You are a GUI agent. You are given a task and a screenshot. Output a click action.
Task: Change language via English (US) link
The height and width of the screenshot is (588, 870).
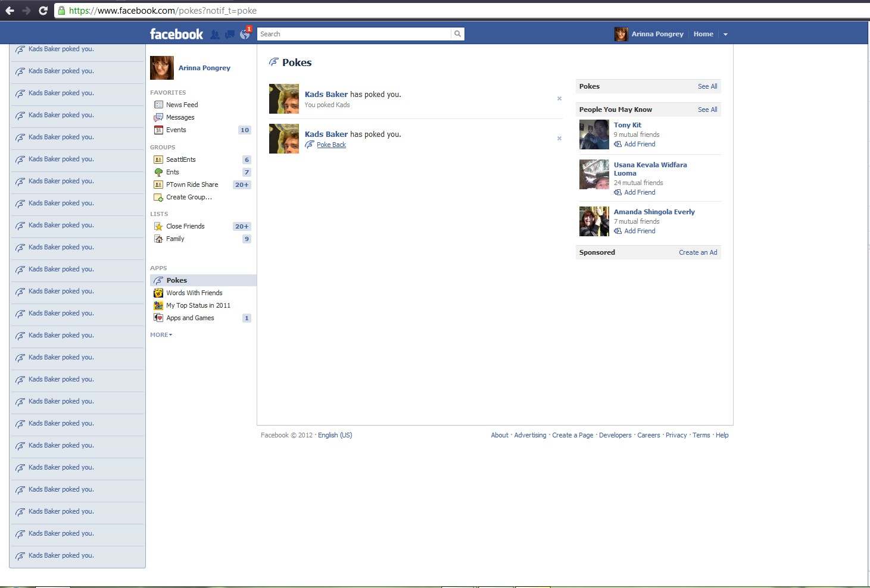click(335, 435)
